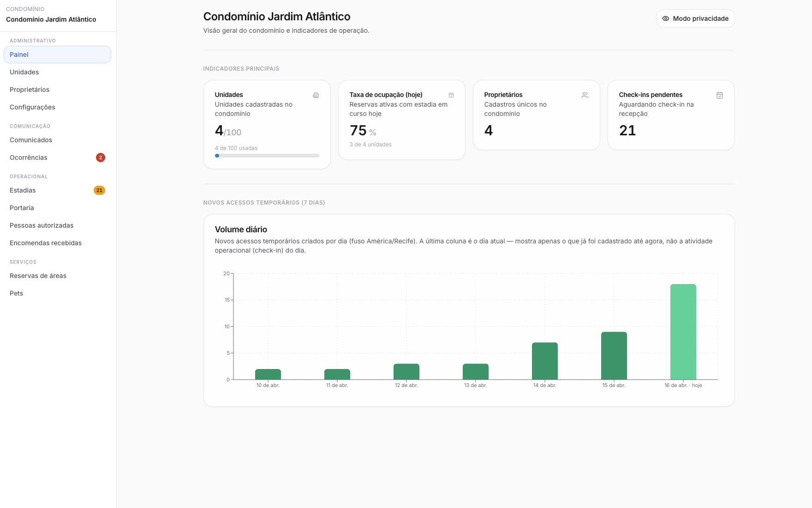Click the units usage progress bar

tap(267, 156)
